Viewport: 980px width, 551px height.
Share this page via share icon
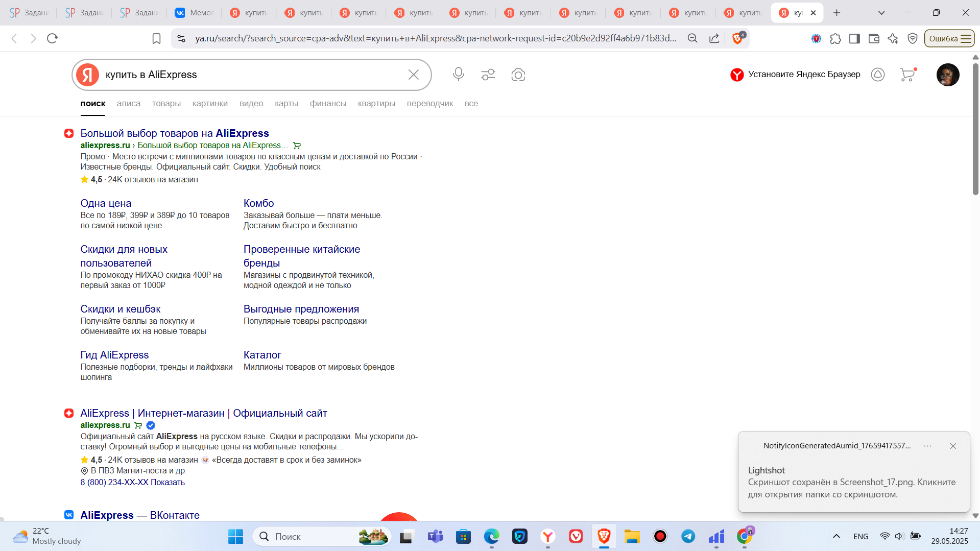point(714,38)
